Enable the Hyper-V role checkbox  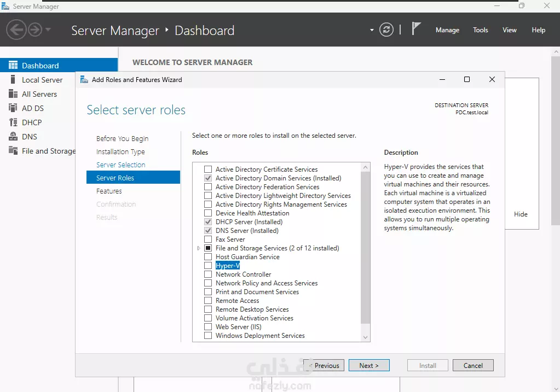pos(208,265)
